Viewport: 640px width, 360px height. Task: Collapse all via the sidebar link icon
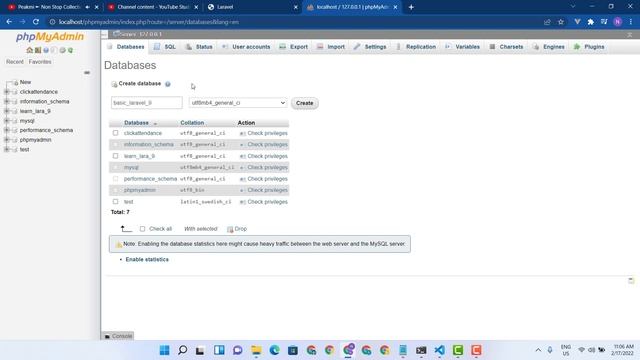[87, 73]
